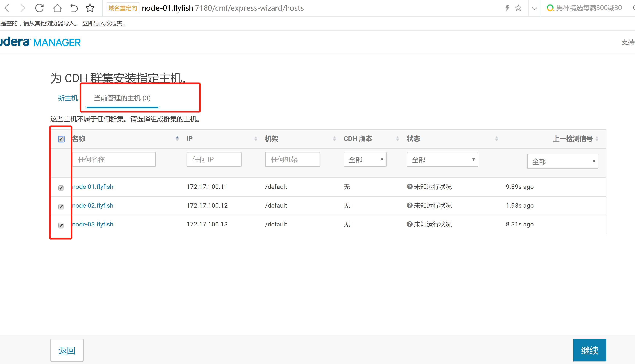Sort hosts by IP column arrows
Viewport: 635px width, 364px height.
(x=256, y=139)
